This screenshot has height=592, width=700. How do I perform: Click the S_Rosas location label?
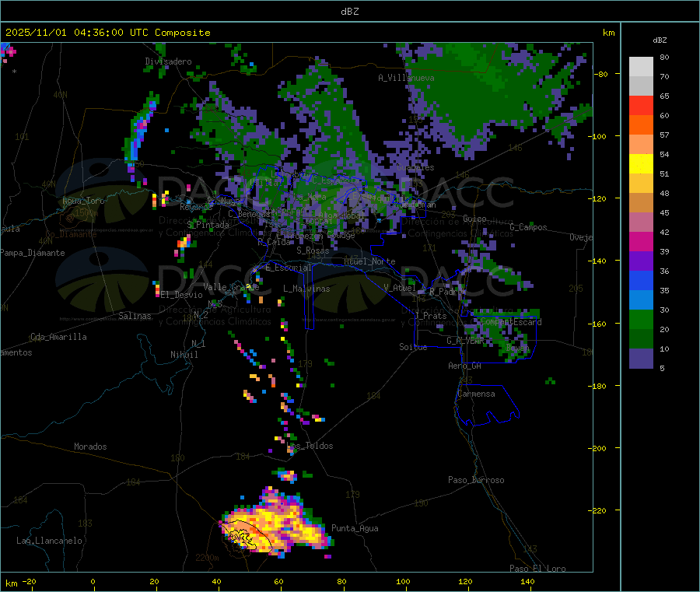point(313,250)
